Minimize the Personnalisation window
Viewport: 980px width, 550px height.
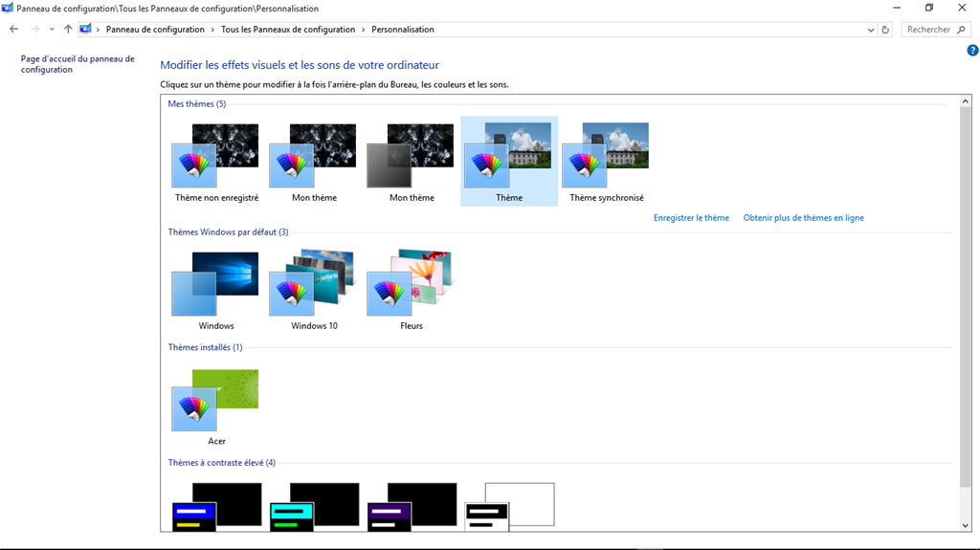[x=897, y=8]
